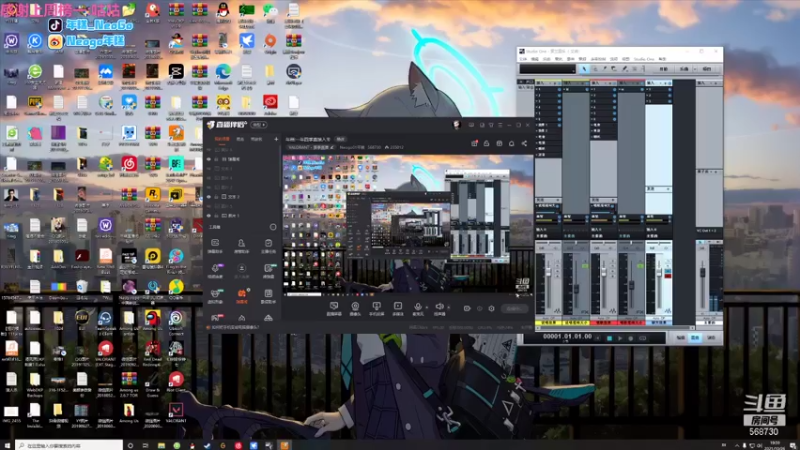Open Adobe Creative Cloud desktop icon
This screenshot has width=800, height=450.
click(270, 103)
